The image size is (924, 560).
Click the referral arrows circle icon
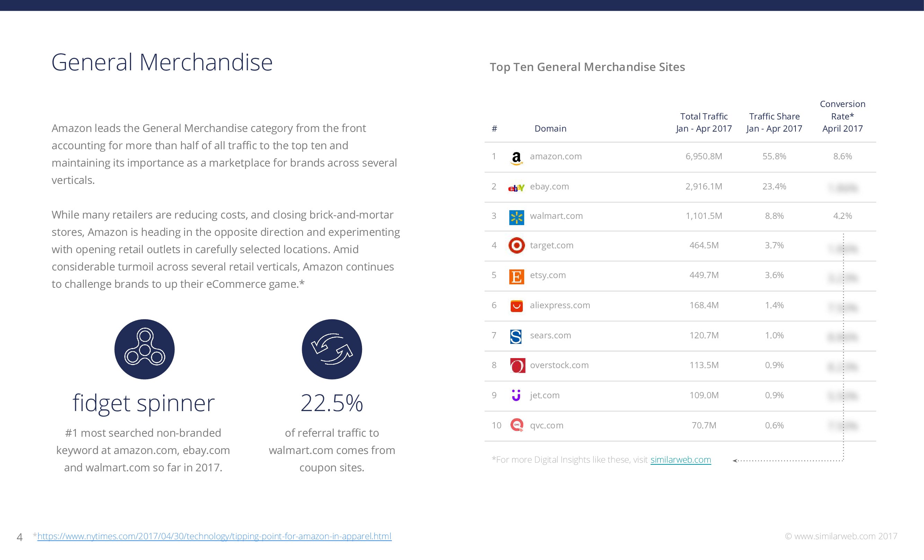332,349
